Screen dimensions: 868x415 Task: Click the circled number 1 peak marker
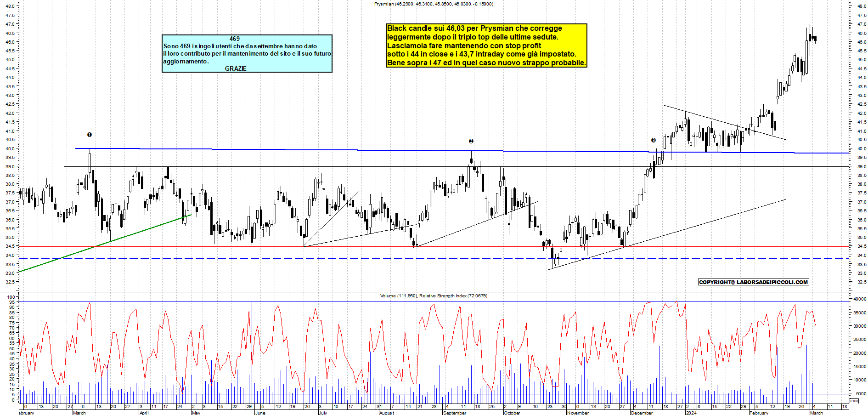click(x=90, y=135)
